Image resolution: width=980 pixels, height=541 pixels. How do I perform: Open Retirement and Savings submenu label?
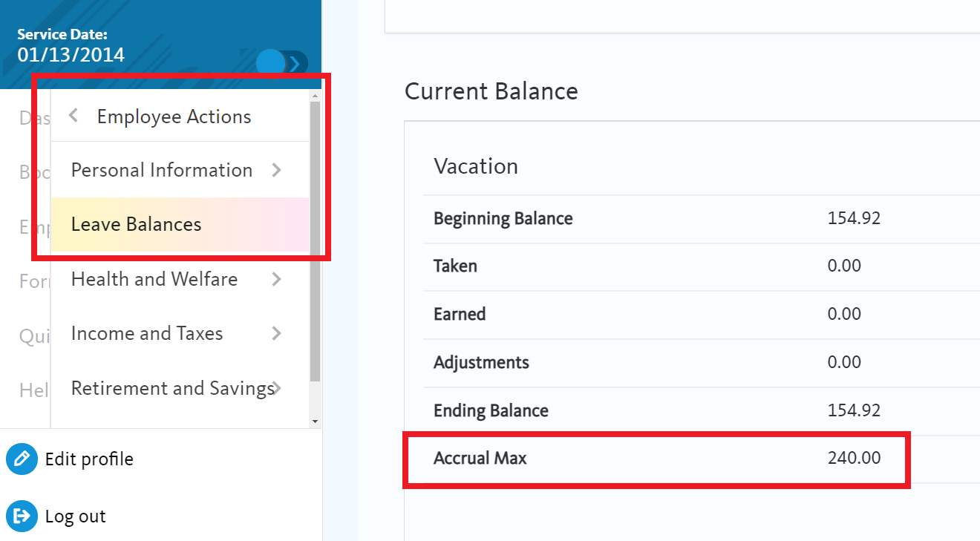[171, 387]
